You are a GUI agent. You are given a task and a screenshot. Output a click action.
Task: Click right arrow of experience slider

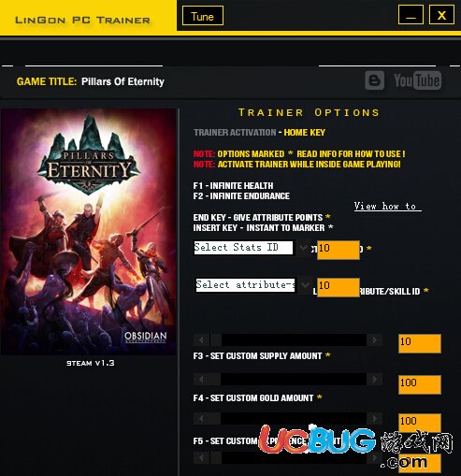(374, 418)
